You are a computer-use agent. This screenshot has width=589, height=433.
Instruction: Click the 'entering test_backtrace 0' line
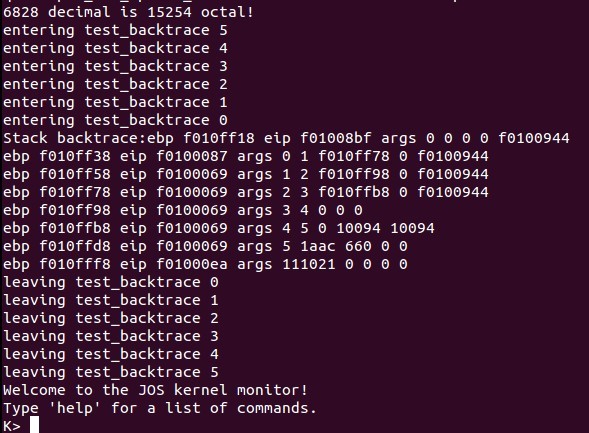115,120
